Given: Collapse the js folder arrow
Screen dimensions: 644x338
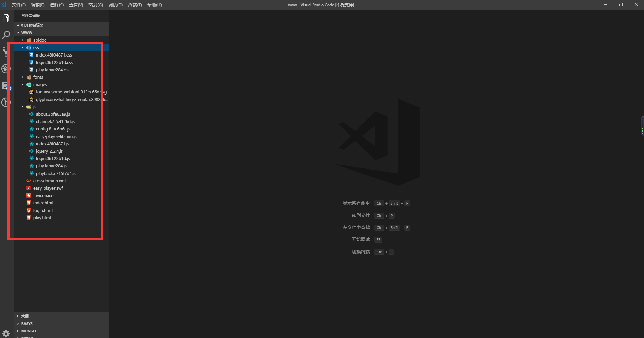Looking at the screenshot, I should (x=23, y=107).
